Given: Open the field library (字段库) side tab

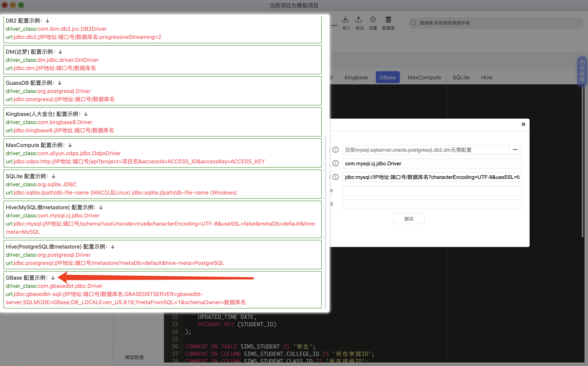Looking at the screenshot, I should click(x=582, y=71).
